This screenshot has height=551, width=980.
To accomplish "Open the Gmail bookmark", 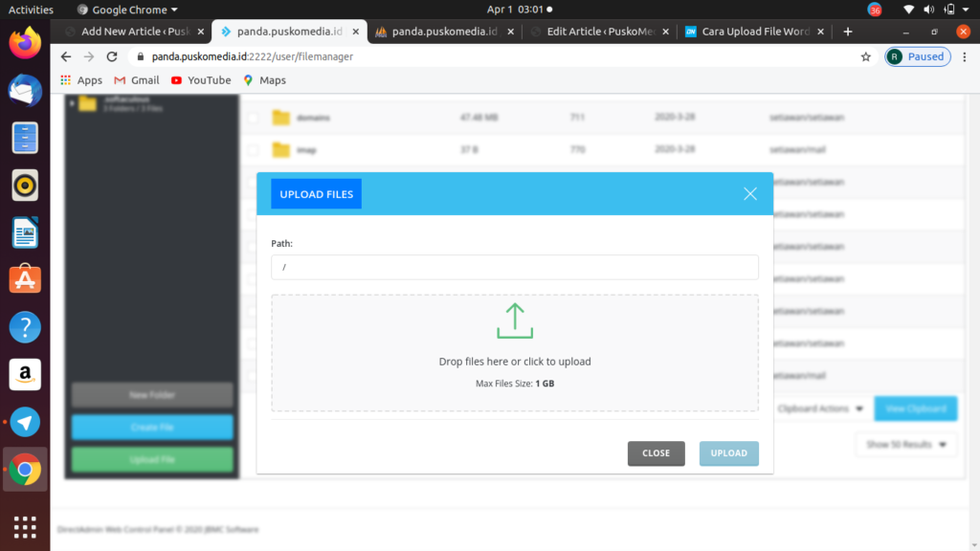I will 136,80.
